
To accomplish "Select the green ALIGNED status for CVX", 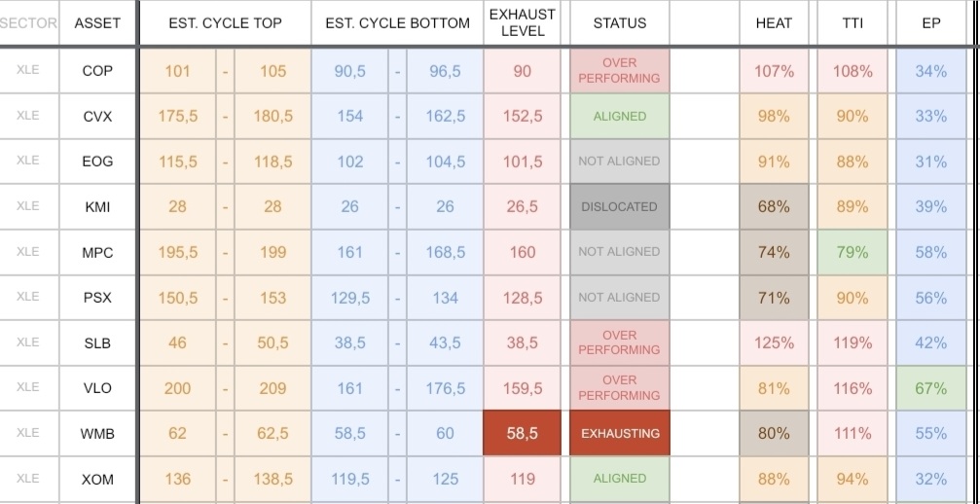I will (619, 116).
